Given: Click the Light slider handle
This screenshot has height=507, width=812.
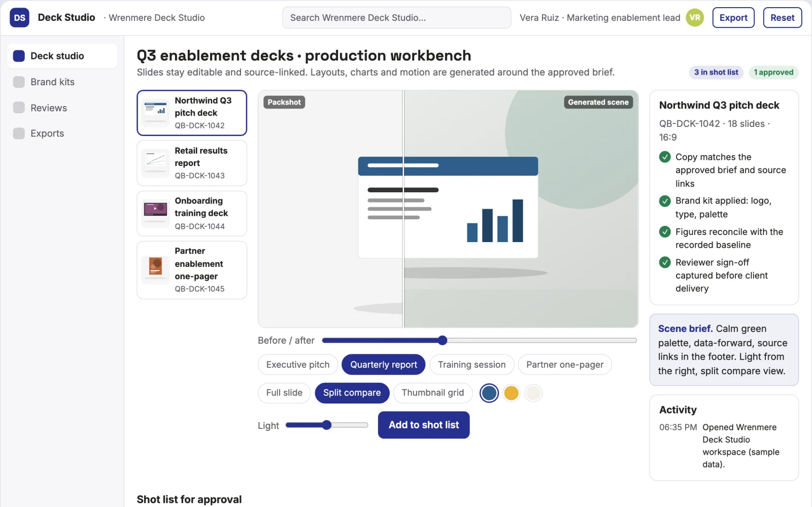Looking at the screenshot, I should 327,425.
